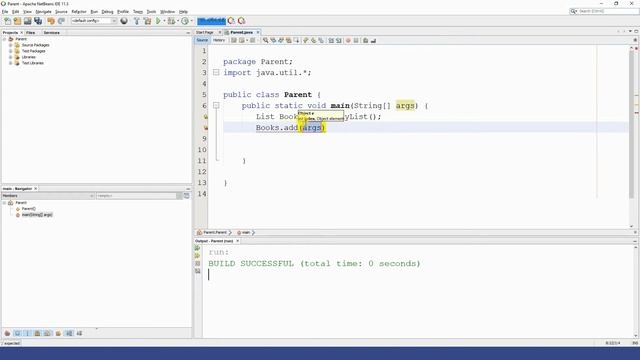Toggle Sort by Name in Navigator
This screenshot has height=360, width=640.
(x=69, y=333)
